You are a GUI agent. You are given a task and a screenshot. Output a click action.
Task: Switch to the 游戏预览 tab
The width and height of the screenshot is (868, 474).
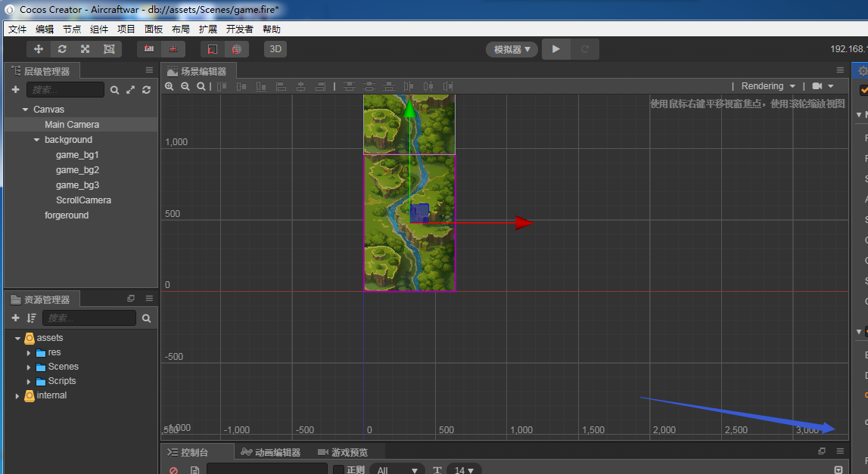(x=343, y=452)
